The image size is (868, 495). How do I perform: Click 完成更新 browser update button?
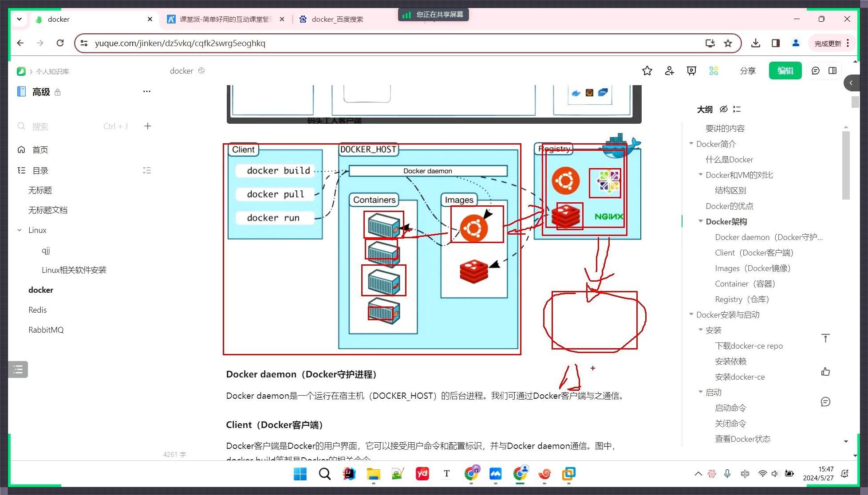(828, 43)
